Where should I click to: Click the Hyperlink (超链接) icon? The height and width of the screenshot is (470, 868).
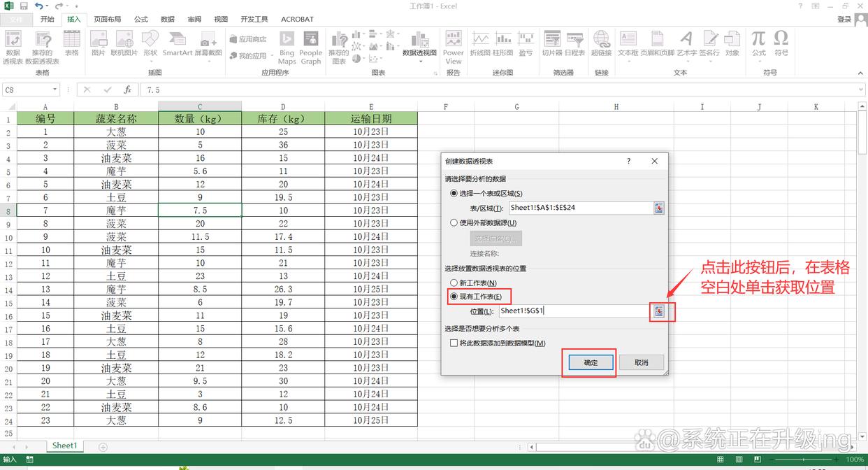tap(601, 43)
